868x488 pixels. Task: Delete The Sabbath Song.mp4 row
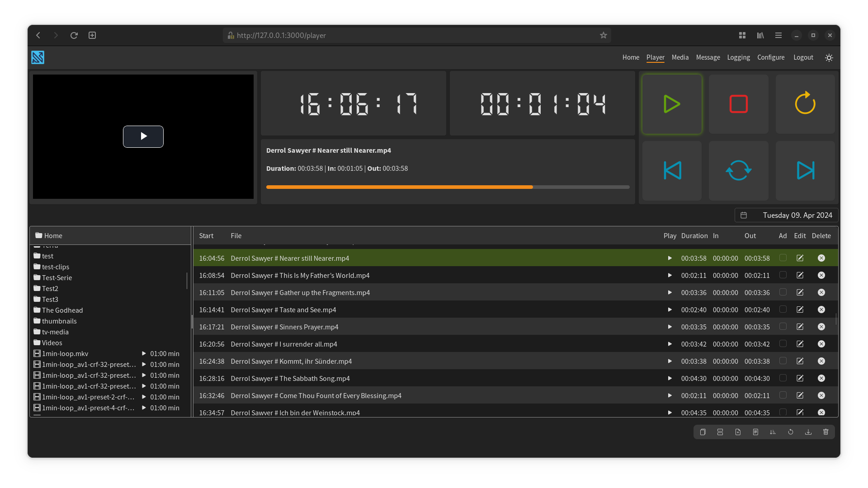821,378
